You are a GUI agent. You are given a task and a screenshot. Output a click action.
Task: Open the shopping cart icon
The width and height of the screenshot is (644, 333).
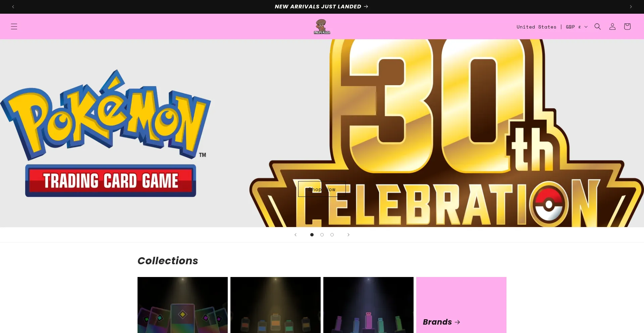(x=627, y=26)
